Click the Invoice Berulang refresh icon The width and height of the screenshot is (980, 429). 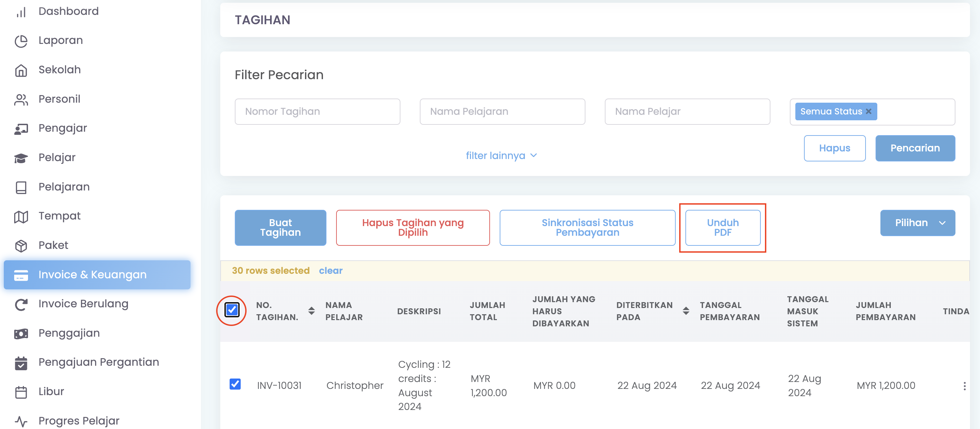21,304
